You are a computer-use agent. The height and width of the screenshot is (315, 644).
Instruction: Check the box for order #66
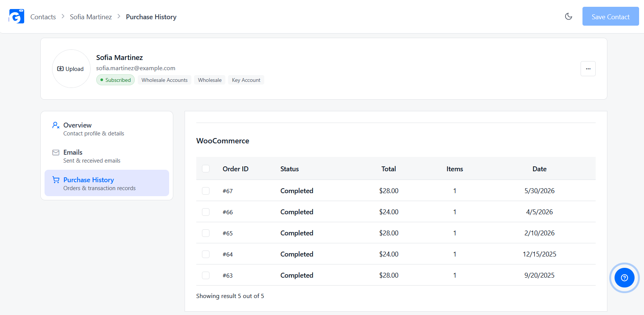[x=206, y=212]
